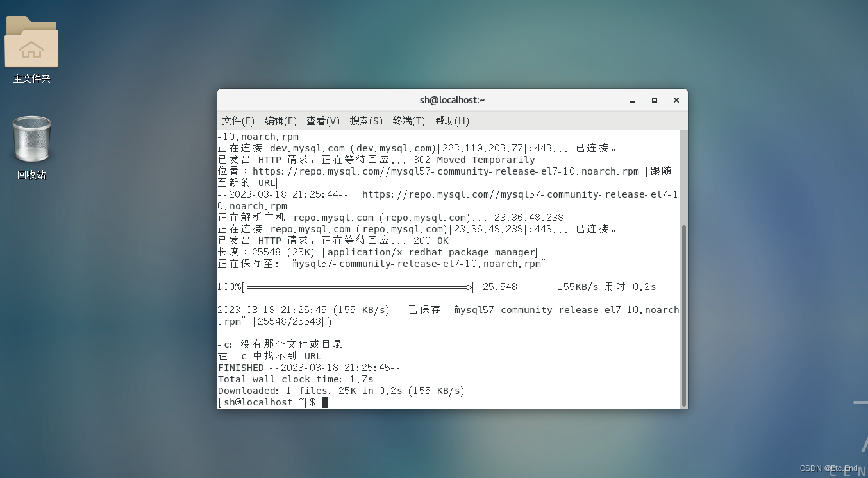Screen dimensions: 868x478
Task: Click '正在连接 repo.mysql.com' 23.36.48.238 line
Action: click(x=417, y=229)
